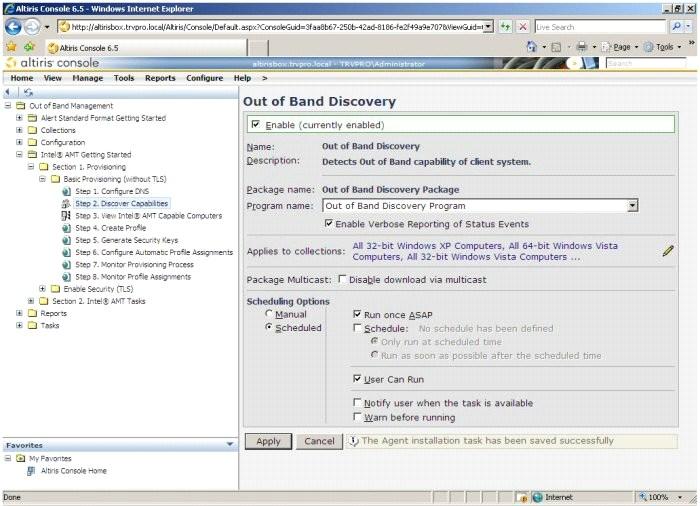
Task: Check the Schedule checkbox
Action: pos(357,328)
